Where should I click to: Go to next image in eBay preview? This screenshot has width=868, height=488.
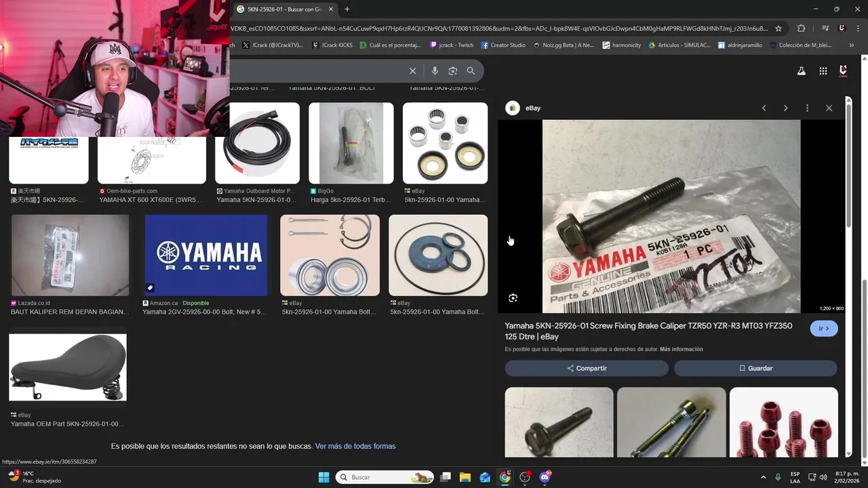pos(785,108)
